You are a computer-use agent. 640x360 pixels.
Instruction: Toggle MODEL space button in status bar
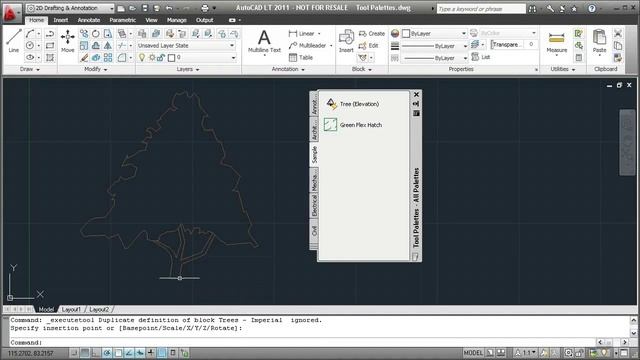(x=473, y=353)
